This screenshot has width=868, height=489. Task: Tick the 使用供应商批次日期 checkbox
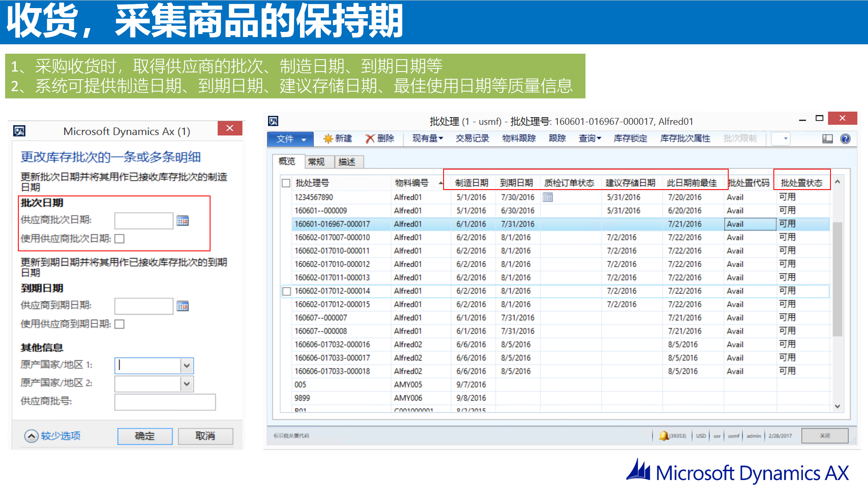click(120, 239)
